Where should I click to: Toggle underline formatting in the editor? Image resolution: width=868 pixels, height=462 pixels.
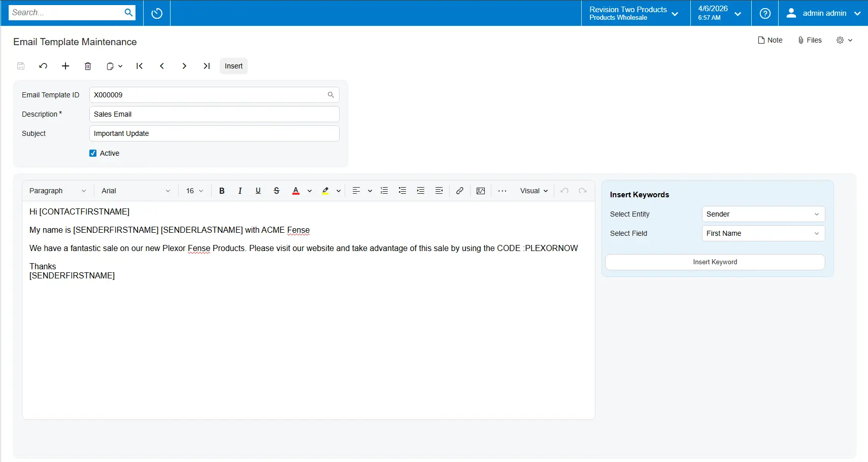[258, 191]
